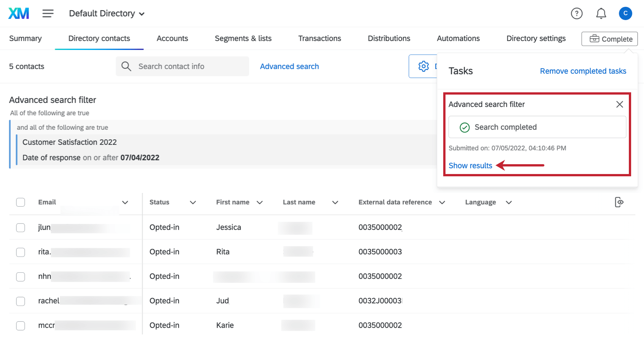Dismiss the Advanced search filter task
This screenshot has height=342, width=644.
620,104
